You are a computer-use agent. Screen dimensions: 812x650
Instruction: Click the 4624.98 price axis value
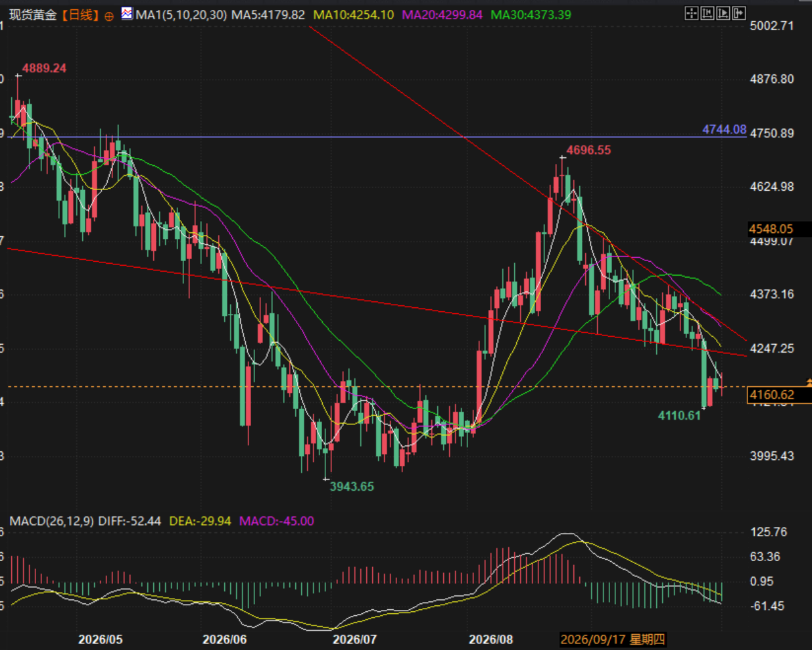click(772, 187)
